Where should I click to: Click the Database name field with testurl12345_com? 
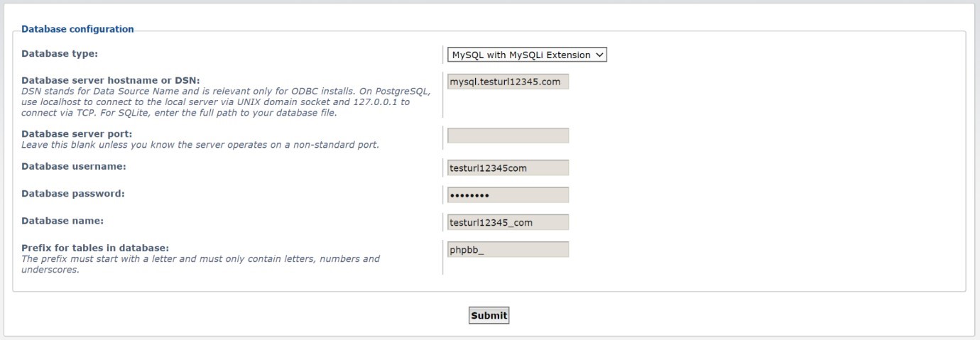(508, 222)
